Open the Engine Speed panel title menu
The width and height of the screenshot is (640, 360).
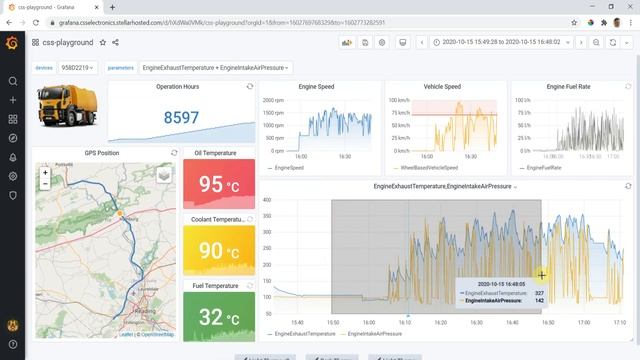click(x=316, y=87)
